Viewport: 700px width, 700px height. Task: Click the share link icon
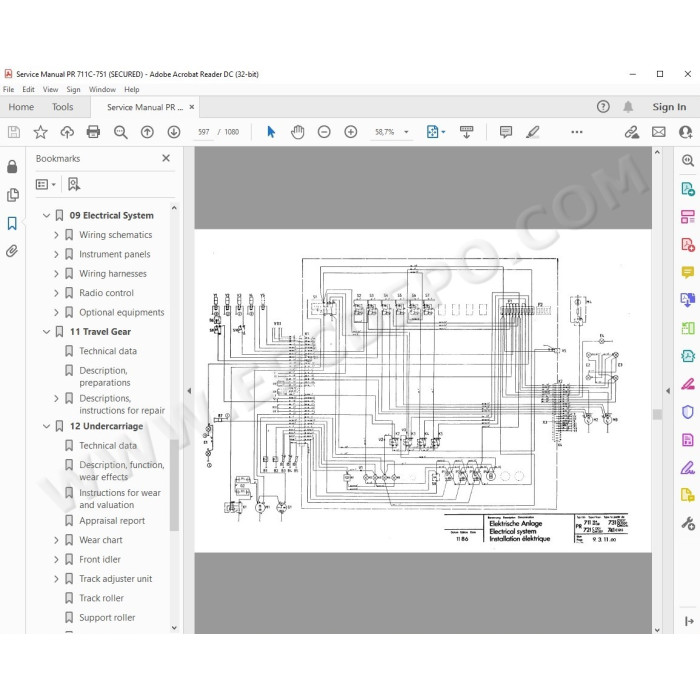pyautogui.click(x=632, y=132)
